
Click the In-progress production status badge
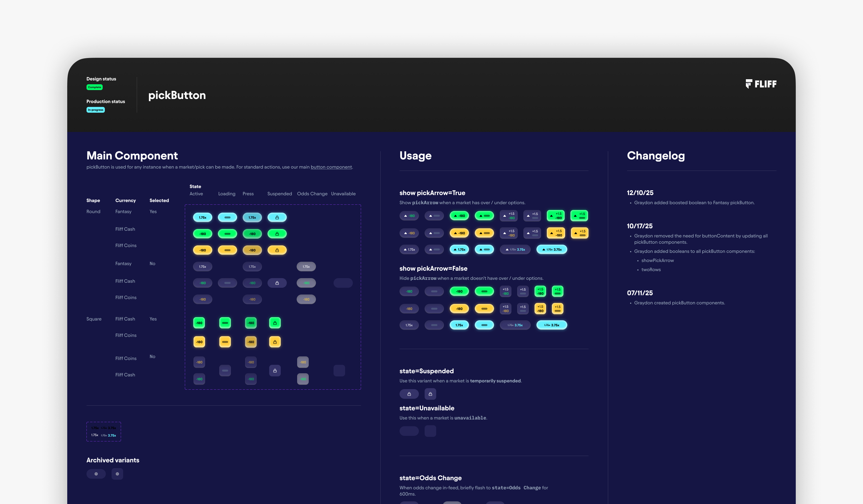(95, 110)
